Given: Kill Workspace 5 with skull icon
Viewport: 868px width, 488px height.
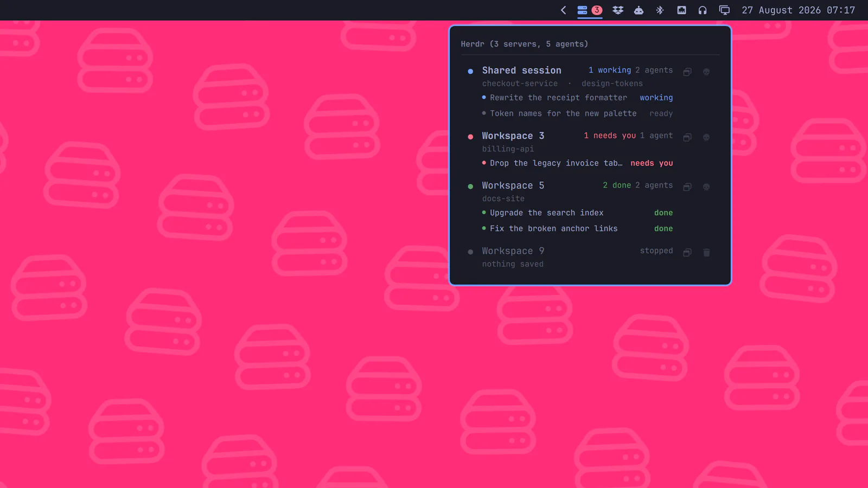Looking at the screenshot, I should click(x=706, y=187).
